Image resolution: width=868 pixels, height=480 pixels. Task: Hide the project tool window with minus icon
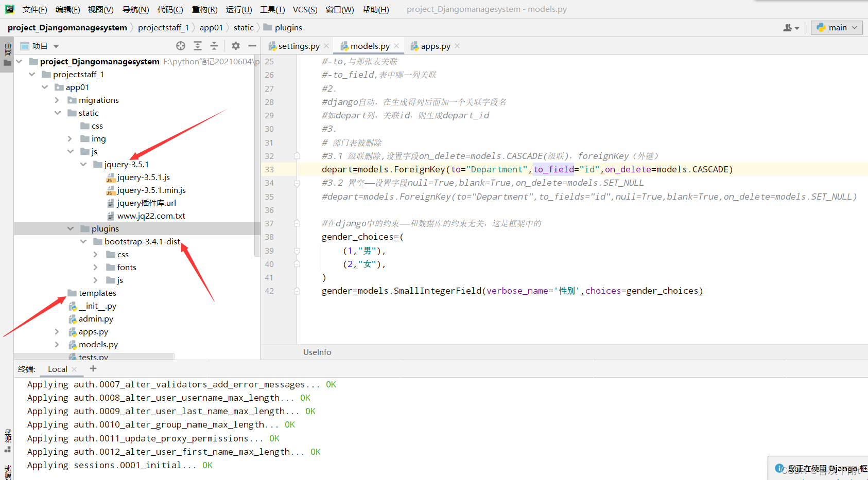[x=252, y=46]
